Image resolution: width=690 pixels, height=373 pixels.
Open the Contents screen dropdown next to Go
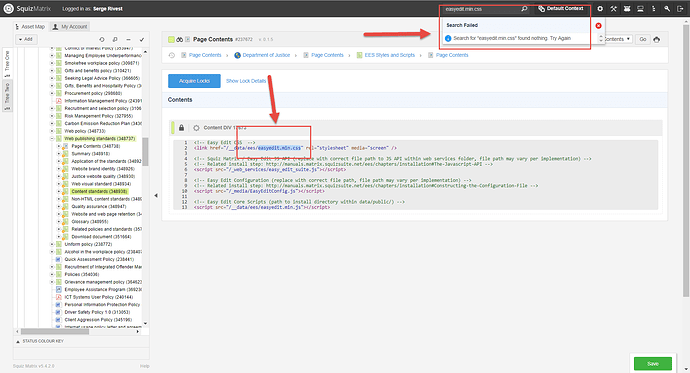618,39
